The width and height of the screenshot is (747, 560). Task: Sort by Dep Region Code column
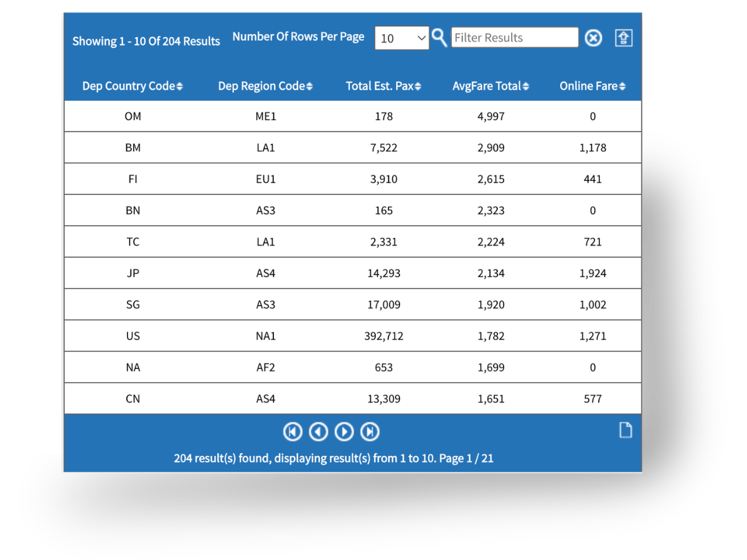click(265, 86)
